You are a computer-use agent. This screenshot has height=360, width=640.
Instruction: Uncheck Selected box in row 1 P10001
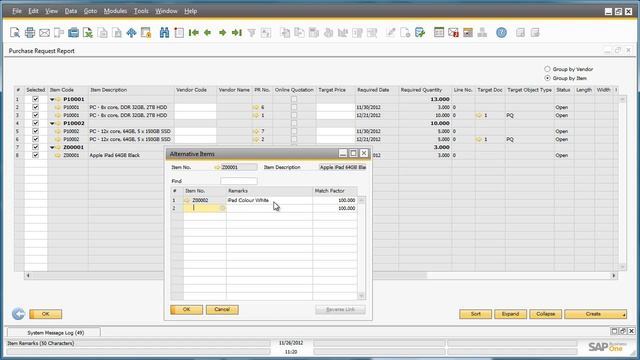coord(36,99)
